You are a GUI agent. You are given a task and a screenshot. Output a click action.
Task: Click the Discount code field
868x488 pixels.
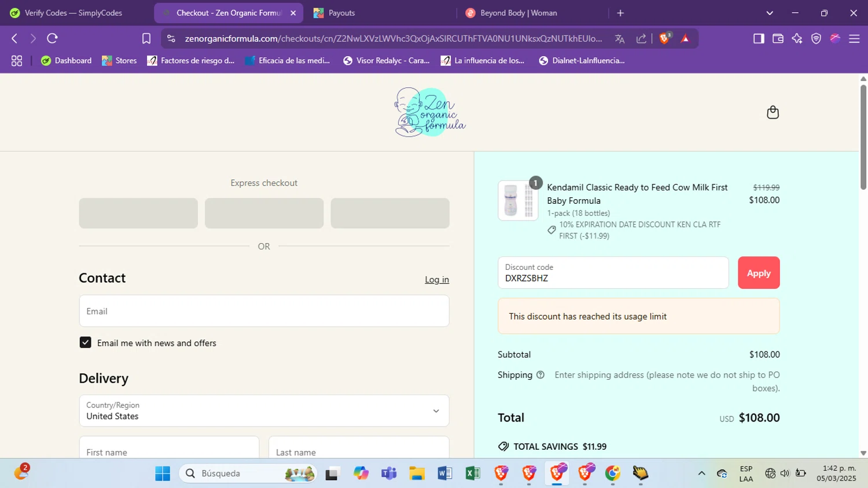[x=613, y=273]
